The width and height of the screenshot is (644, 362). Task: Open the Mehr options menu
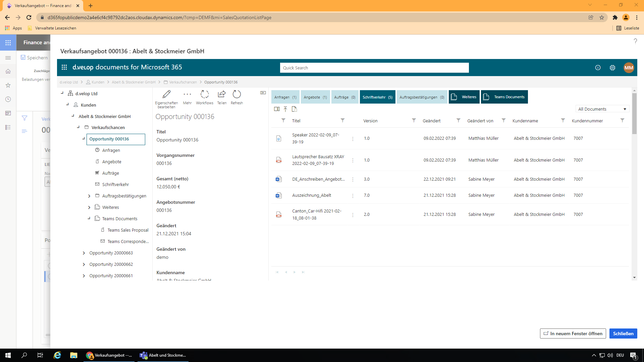(x=187, y=98)
